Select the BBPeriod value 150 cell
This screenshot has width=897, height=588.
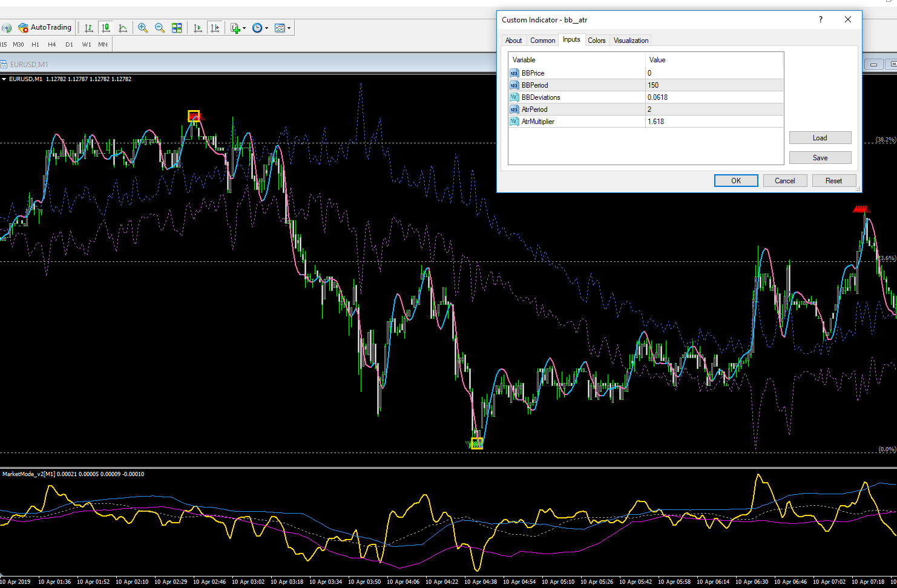tap(714, 85)
